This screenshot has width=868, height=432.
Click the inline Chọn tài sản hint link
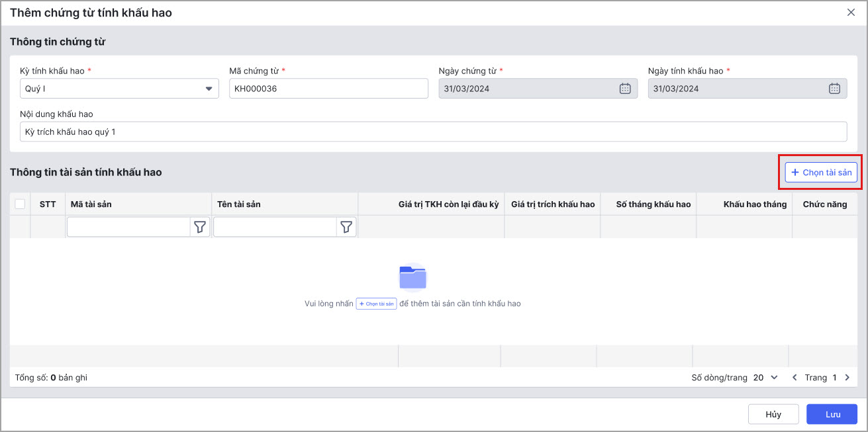pos(376,304)
